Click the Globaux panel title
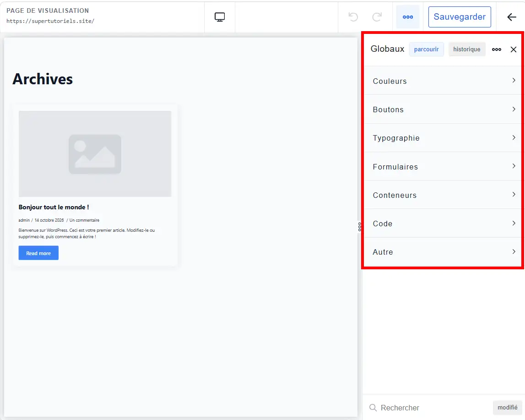This screenshot has height=420, width=525. coord(387,49)
